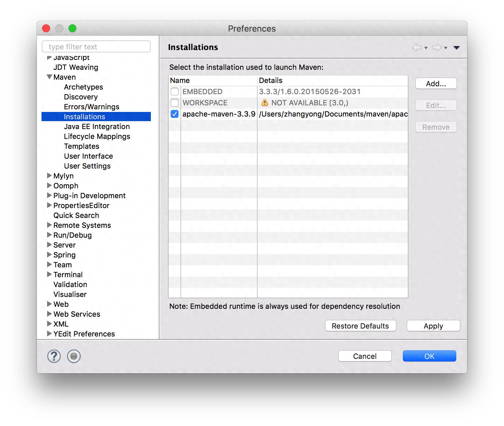Viewport: 504px width, 426px height.
Task: Enable the EMBEDDED installation checkbox
Action: pyautogui.click(x=175, y=92)
